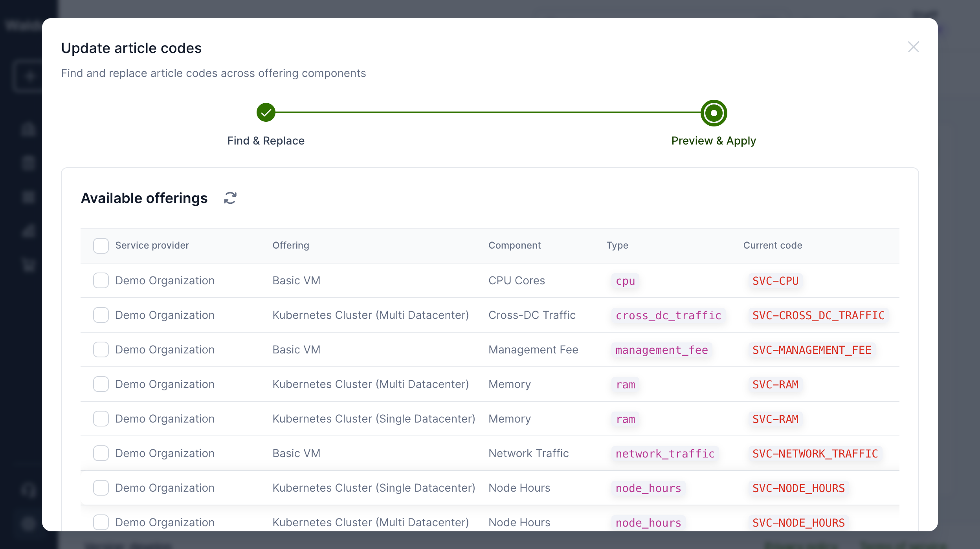Click the Preview & Apply step circle
The height and width of the screenshot is (549, 980).
pyautogui.click(x=714, y=113)
